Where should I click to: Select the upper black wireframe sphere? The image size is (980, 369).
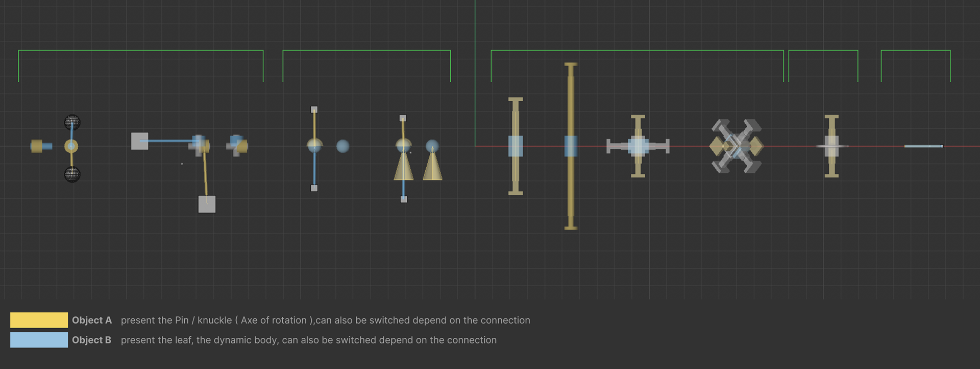[72, 123]
